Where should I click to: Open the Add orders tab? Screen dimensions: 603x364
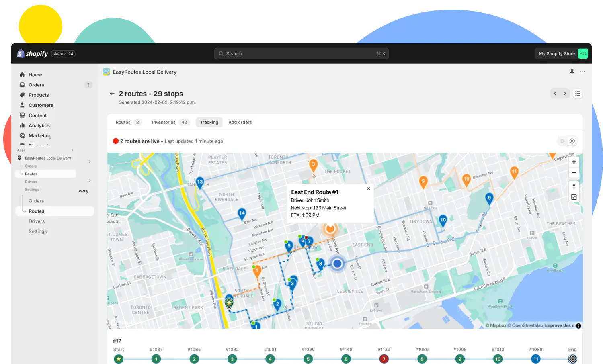point(240,122)
